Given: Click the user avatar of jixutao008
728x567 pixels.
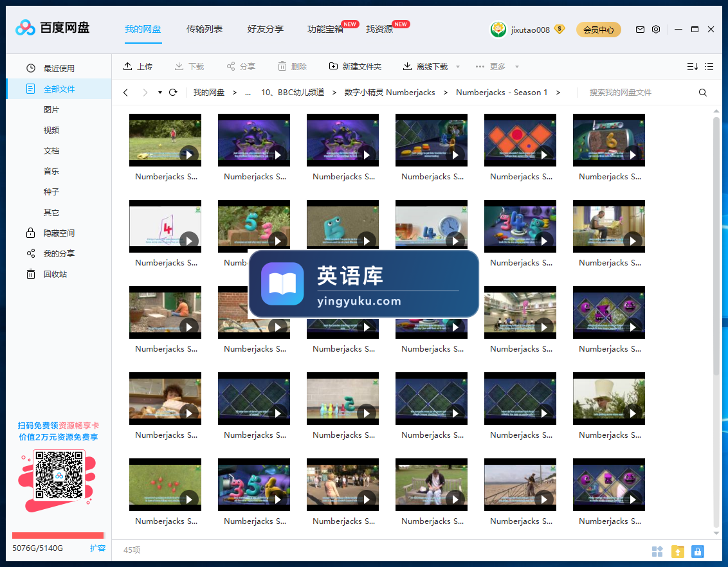Looking at the screenshot, I should [498, 30].
